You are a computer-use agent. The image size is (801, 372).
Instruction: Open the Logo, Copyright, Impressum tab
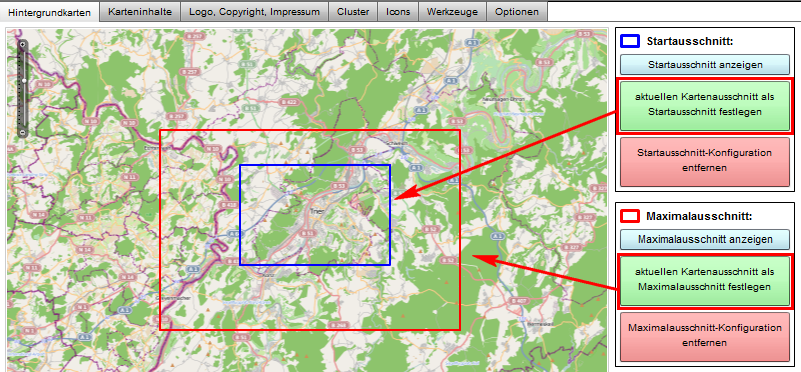point(254,11)
